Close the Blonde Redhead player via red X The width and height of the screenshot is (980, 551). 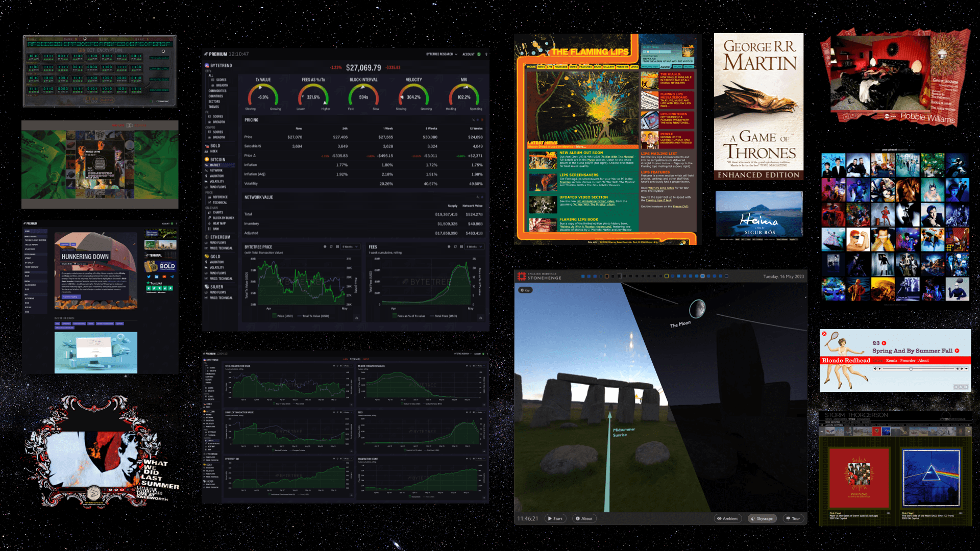pyautogui.click(x=824, y=334)
